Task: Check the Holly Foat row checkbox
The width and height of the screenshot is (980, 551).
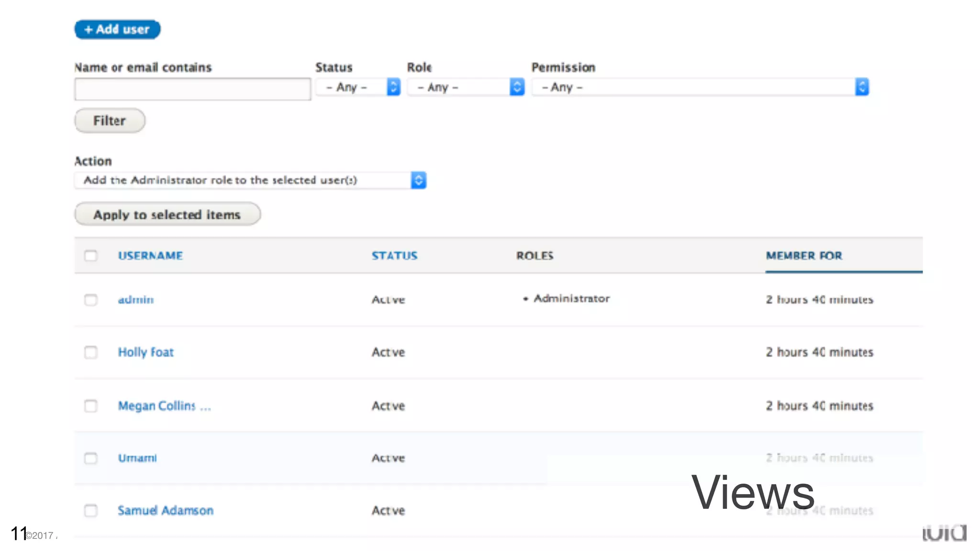Action: pyautogui.click(x=91, y=353)
